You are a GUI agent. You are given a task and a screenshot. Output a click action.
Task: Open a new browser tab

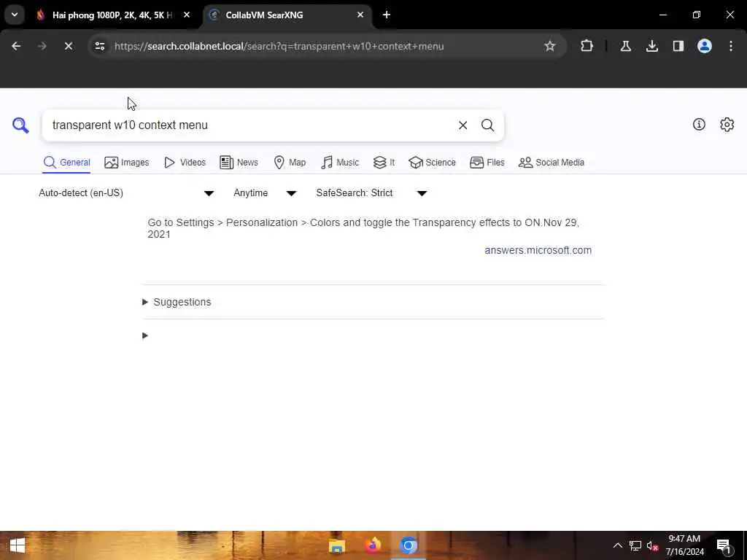tap(387, 15)
